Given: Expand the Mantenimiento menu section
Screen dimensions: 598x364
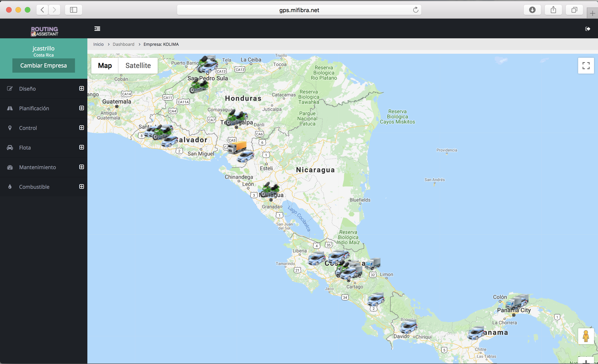Looking at the screenshot, I should [82, 167].
